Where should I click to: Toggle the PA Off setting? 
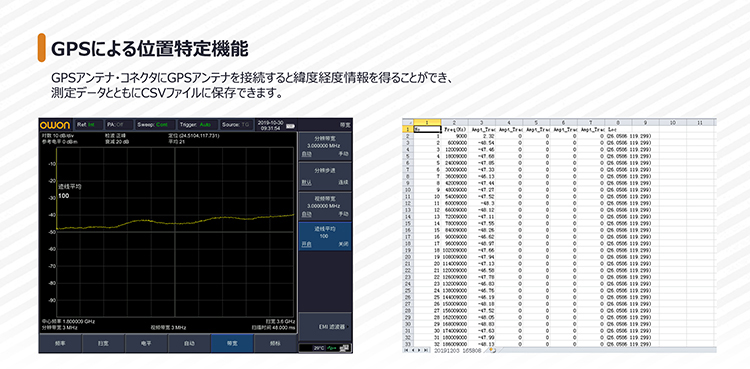point(118,124)
